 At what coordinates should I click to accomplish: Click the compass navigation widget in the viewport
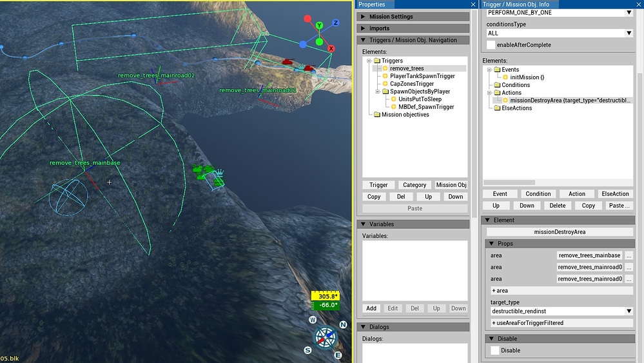tap(325, 337)
